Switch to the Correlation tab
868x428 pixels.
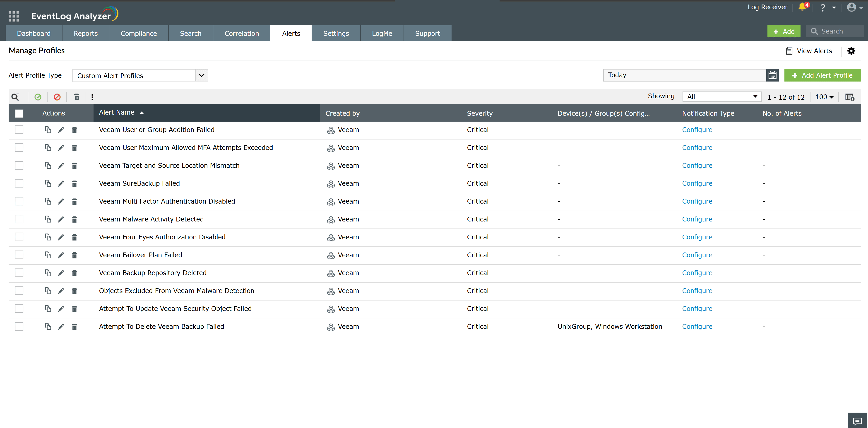(x=242, y=33)
